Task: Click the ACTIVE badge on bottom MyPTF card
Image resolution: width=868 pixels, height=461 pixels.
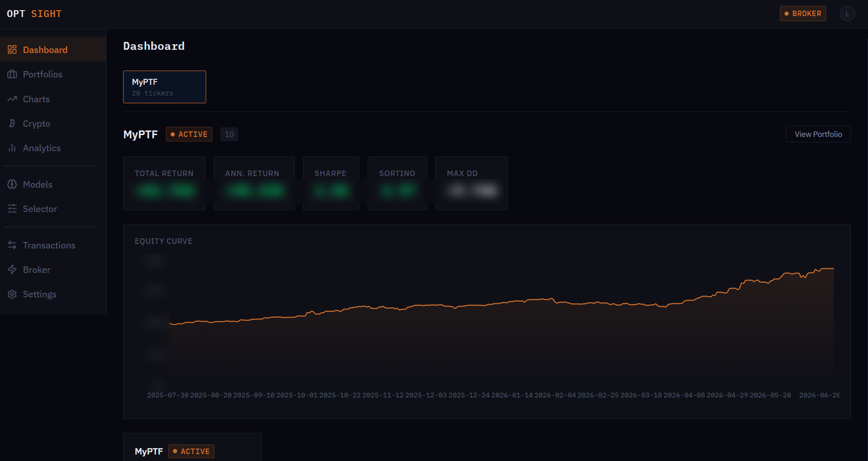Action: pos(191,451)
